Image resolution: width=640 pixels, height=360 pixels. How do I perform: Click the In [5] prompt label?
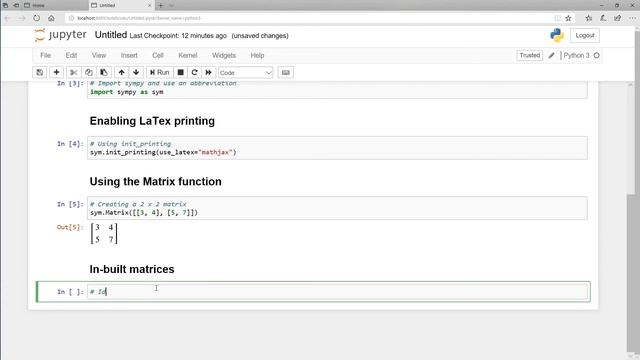click(70, 204)
